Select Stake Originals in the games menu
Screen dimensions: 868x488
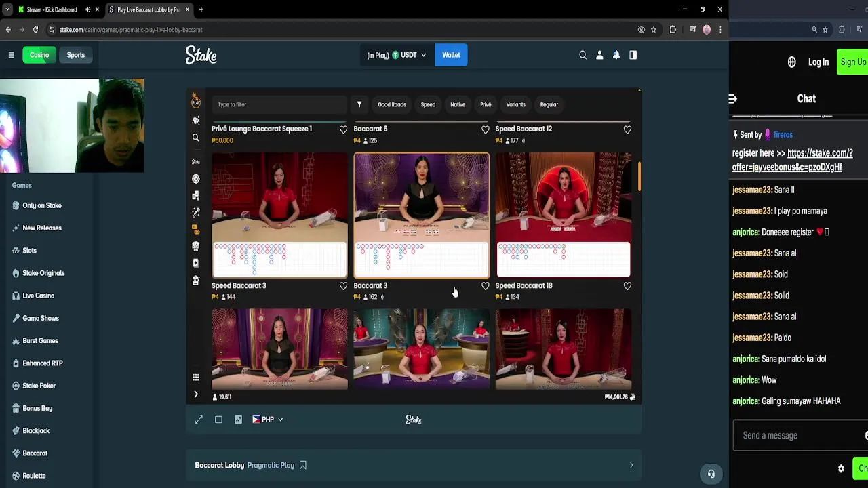(43, 273)
